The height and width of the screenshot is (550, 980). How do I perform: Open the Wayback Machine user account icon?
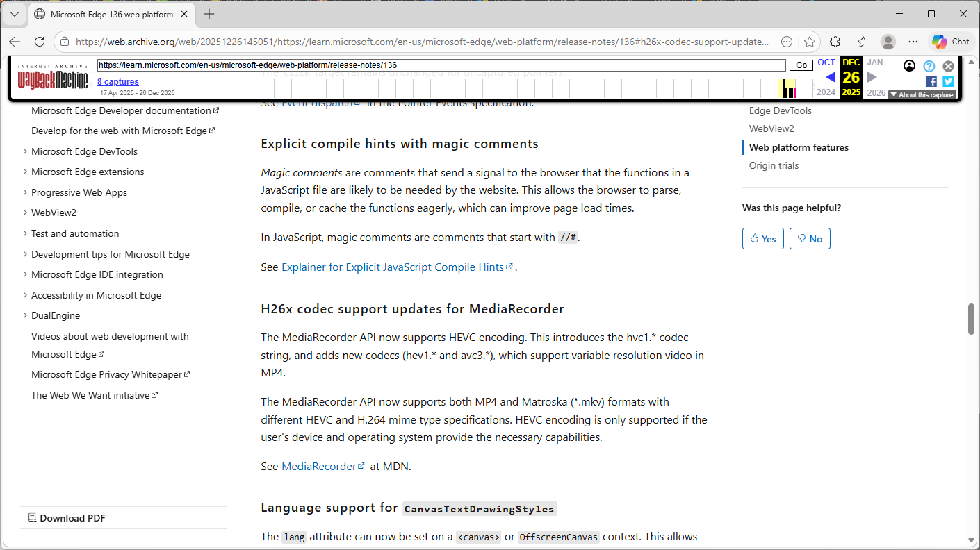click(909, 66)
